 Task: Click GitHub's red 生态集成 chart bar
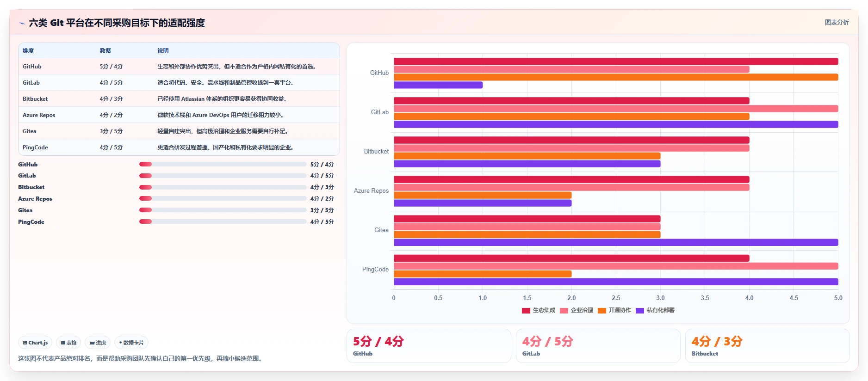point(616,61)
